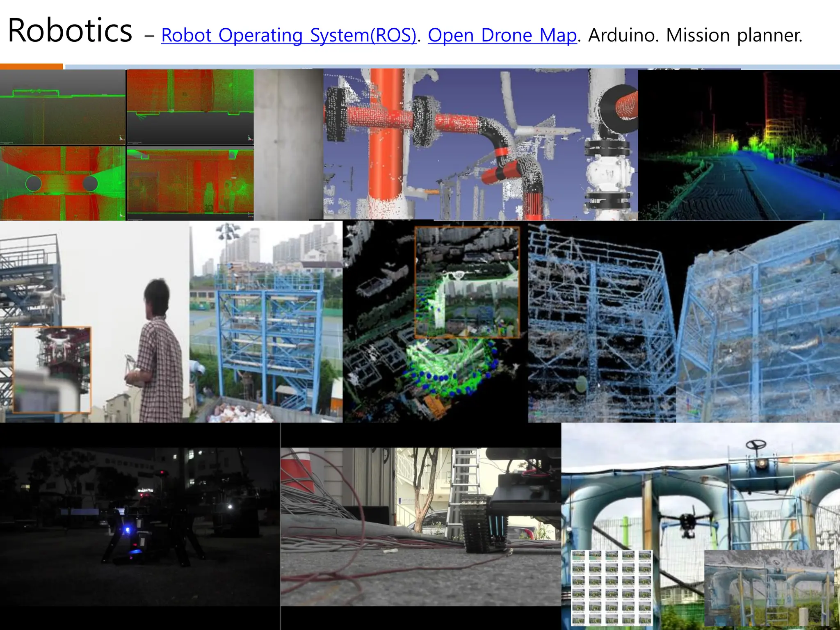Select the red-orange pipe point cloud image
Screen dimensions: 840x630
coord(480,144)
